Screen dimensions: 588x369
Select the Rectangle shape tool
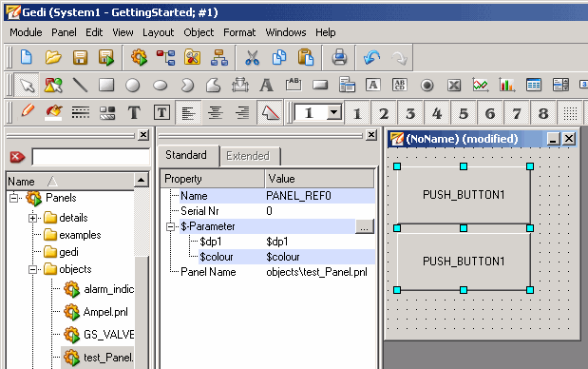click(106, 85)
